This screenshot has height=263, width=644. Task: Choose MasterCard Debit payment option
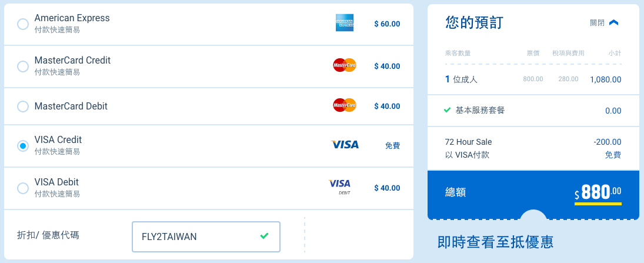click(22, 106)
